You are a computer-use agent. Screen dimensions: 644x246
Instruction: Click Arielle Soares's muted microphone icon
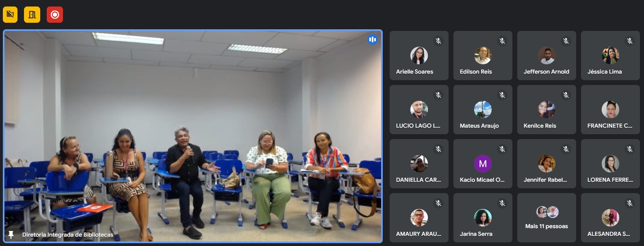438,41
